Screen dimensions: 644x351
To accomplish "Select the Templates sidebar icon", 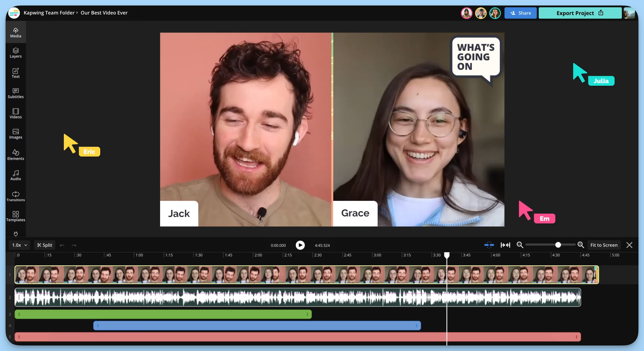I will pyautogui.click(x=15, y=216).
